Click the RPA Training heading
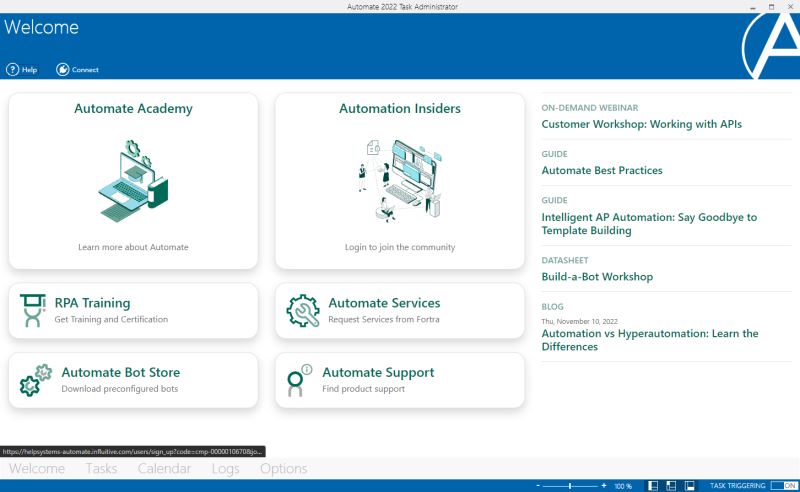This screenshot has height=492, width=800. point(92,303)
